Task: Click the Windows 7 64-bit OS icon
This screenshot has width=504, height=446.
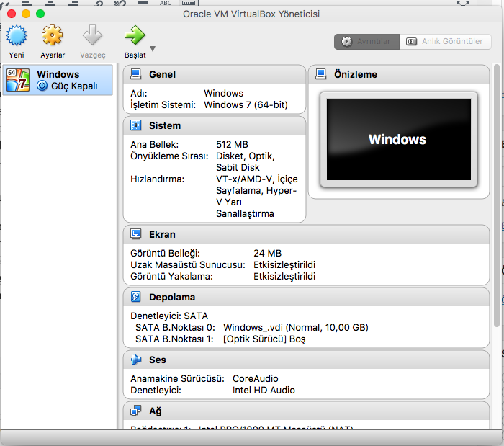Action: point(18,80)
